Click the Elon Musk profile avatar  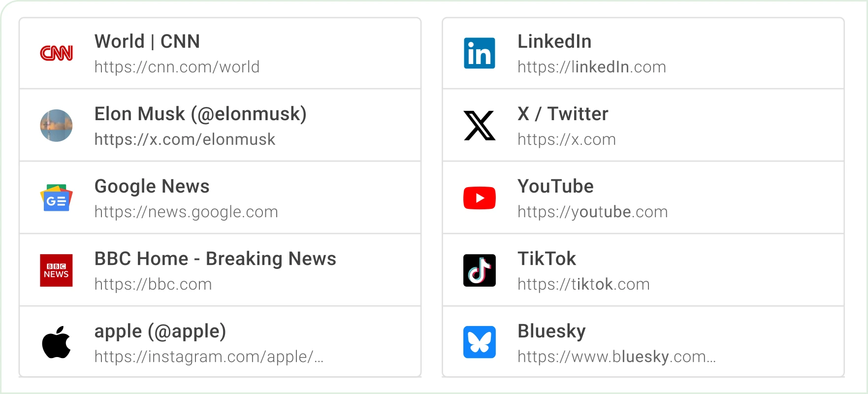[56, 126]
